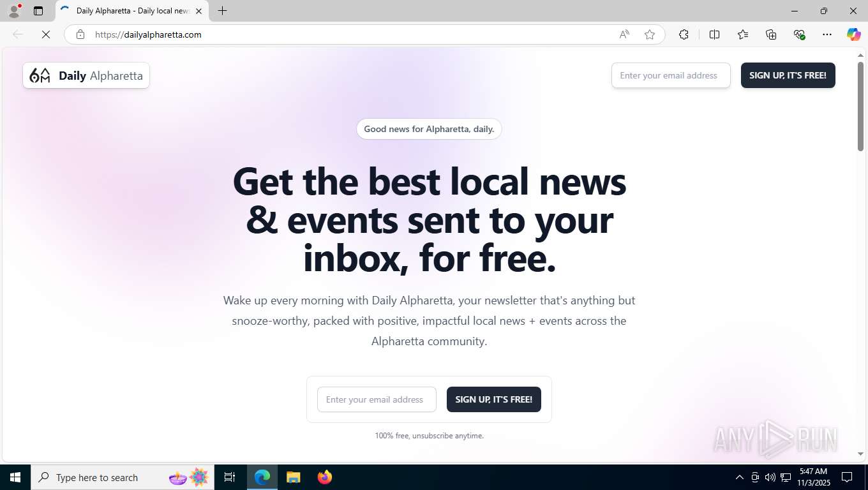Launch Firefox from the taskbar

324,477
